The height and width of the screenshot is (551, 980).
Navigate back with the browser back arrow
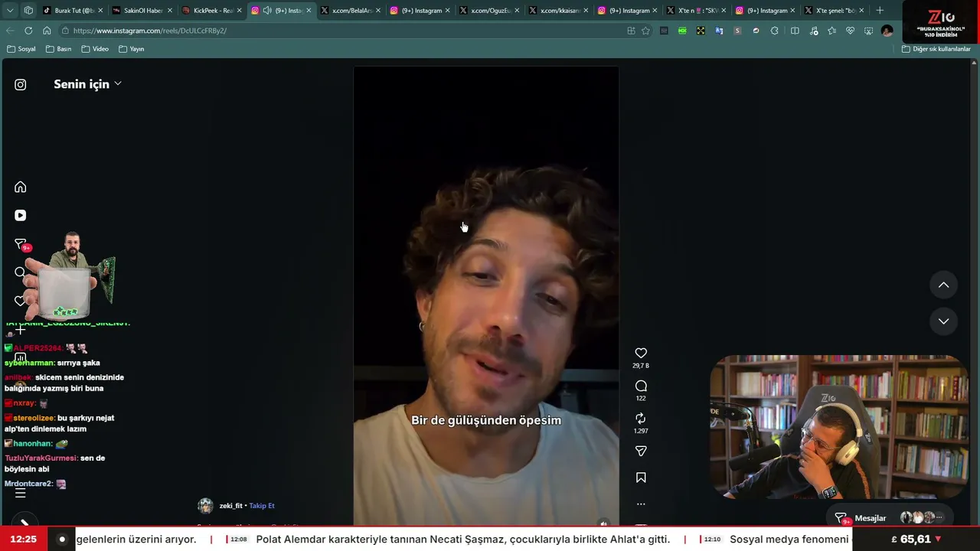pos(10,31)
